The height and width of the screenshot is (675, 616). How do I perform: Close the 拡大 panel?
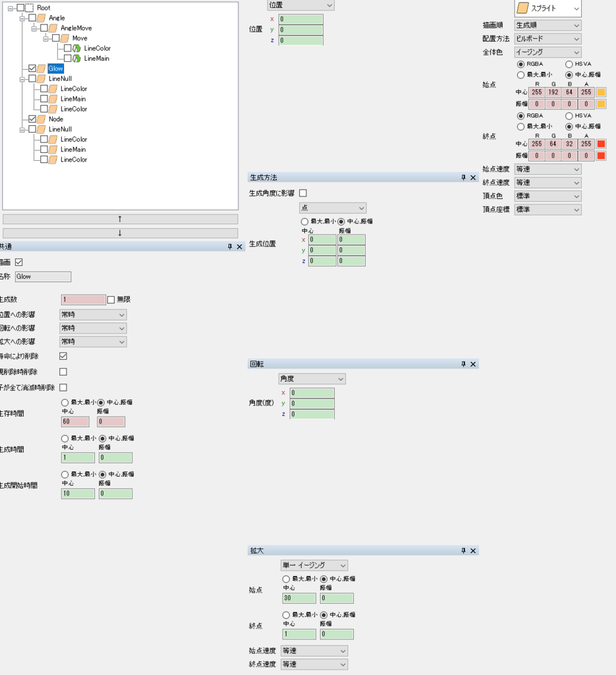[x=473, y=550]
